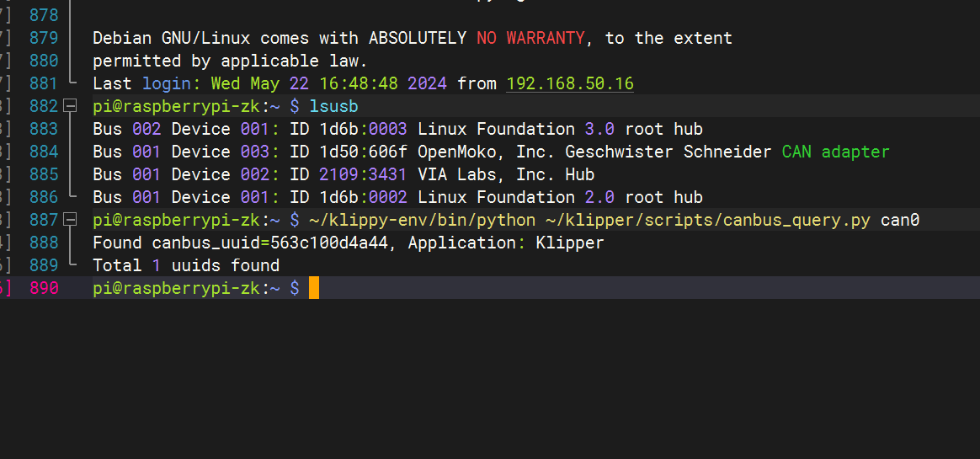Click 'permitted by applicable law.' line

pyautogui.click(x=230, y=61)
